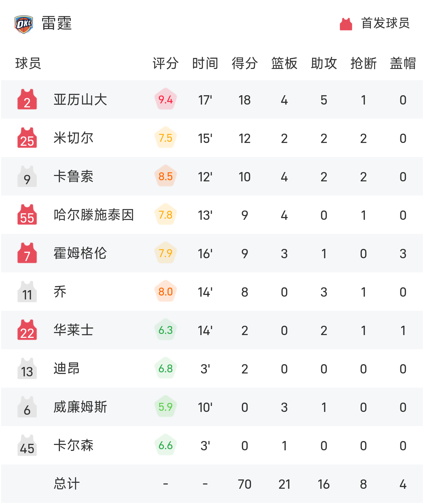Image resolution: width=424 pixels, height=504 pixels.
Task: Click the 9.4 rating badge
Action: [x=165, y=99]
